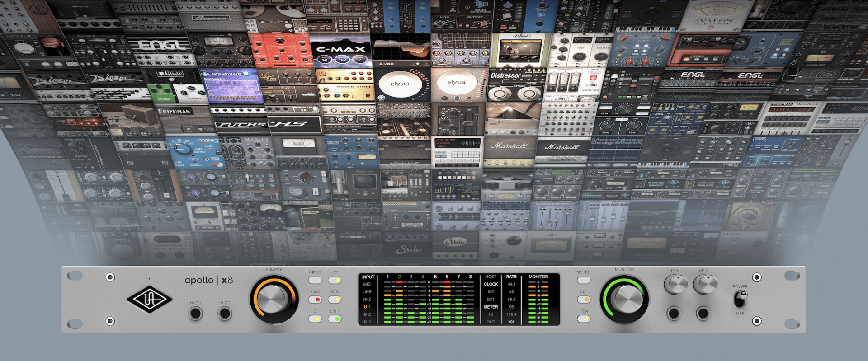Screen dimensions: 868x361
Task: Toggle the phase invert (Ø) button
Action: pyautogui.click(x=315, y=319)
